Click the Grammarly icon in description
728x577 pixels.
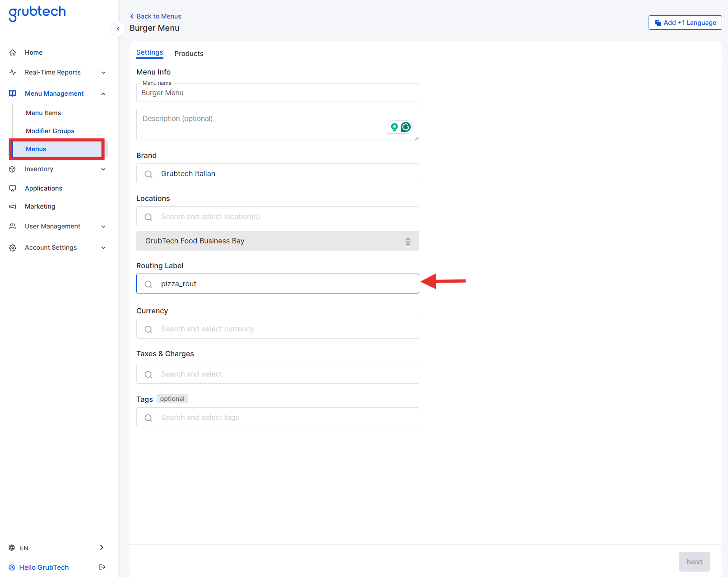406,127
